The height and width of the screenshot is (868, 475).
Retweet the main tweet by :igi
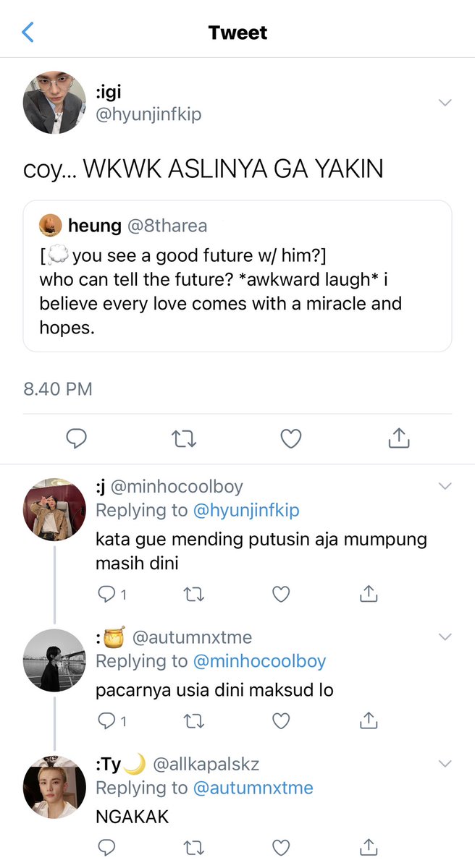click(184, 438)
